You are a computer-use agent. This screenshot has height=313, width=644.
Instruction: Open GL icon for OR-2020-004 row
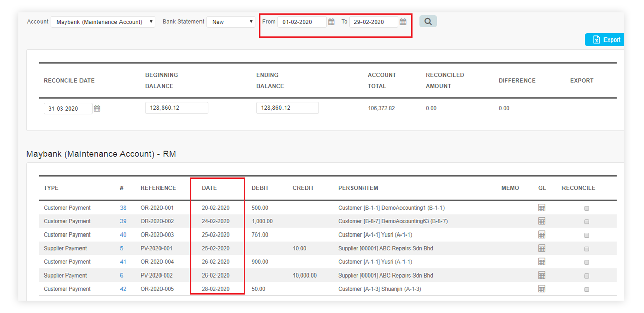click(542, 262)
